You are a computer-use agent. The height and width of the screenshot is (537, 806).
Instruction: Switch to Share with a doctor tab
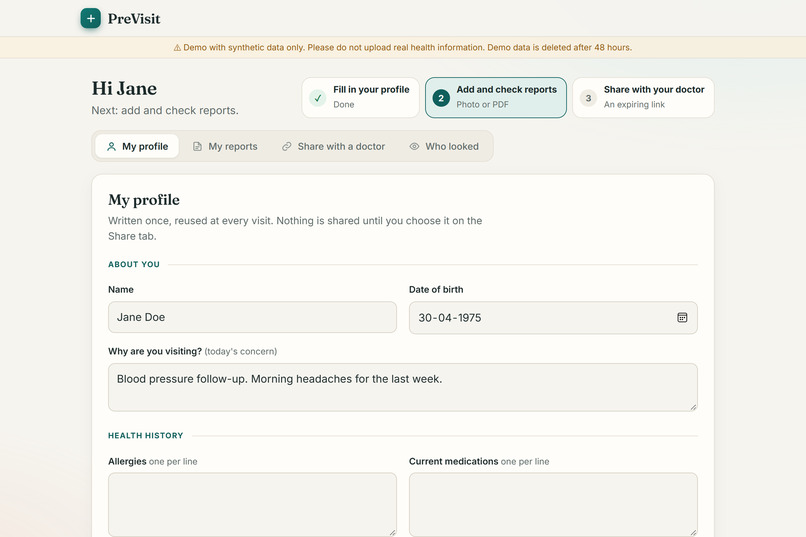pyautogui.click(x=334, y=146)
